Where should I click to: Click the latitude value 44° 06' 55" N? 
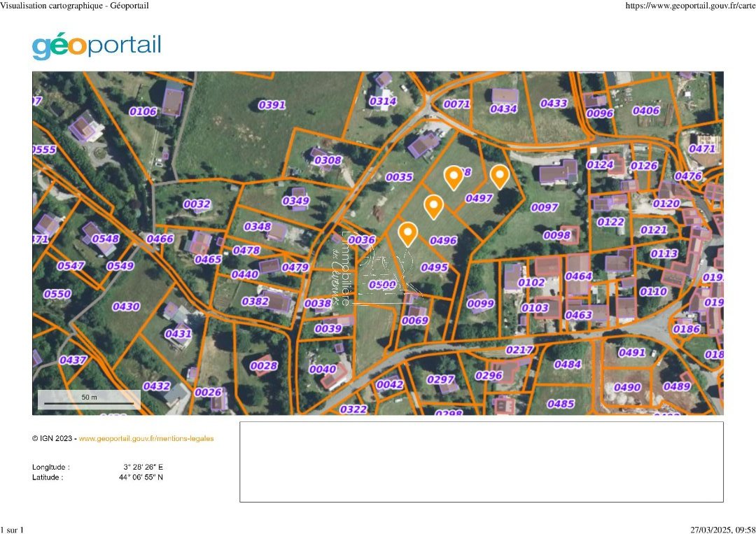click(141, 477)
